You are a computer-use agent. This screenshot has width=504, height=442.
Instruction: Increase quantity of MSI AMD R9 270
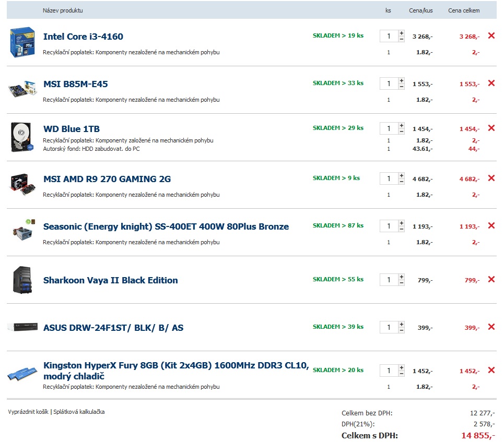pyautogui.click(x=402, y=176)
